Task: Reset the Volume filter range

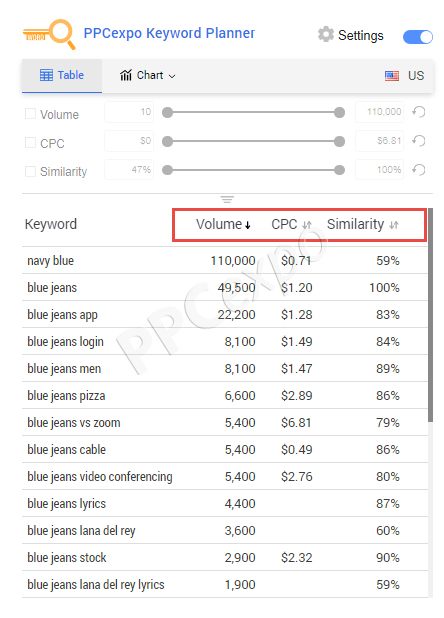Action: tap(419, 112)
